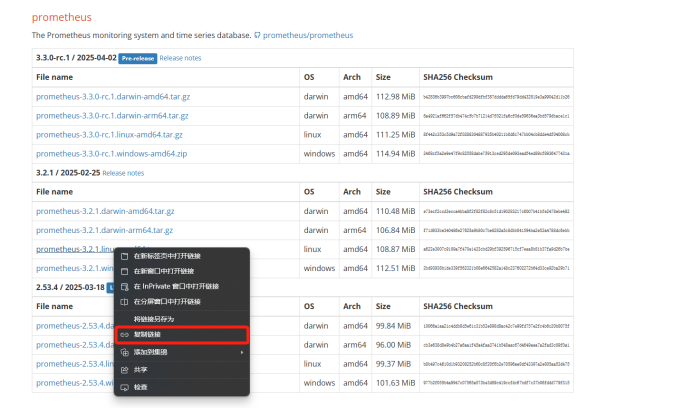
Task: Click the 96.00 MiB size cell
Action: click(x=393, y=345)
